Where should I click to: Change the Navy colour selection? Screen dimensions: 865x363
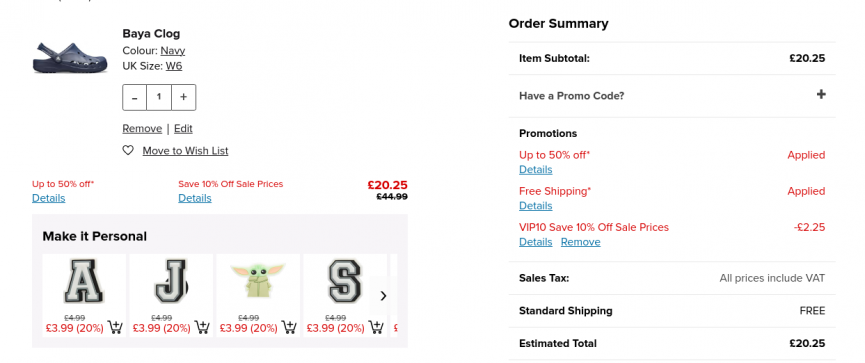coord(173,51)
